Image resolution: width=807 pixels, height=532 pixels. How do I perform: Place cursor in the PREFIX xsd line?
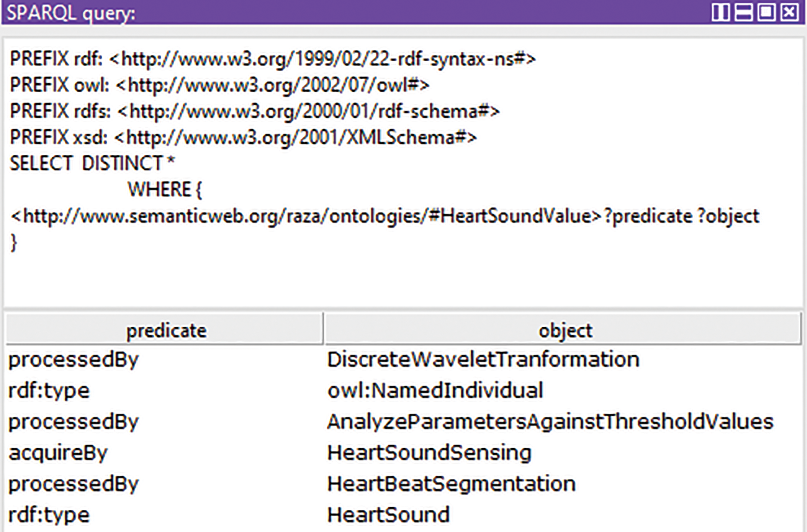click(x=243, y=137)
